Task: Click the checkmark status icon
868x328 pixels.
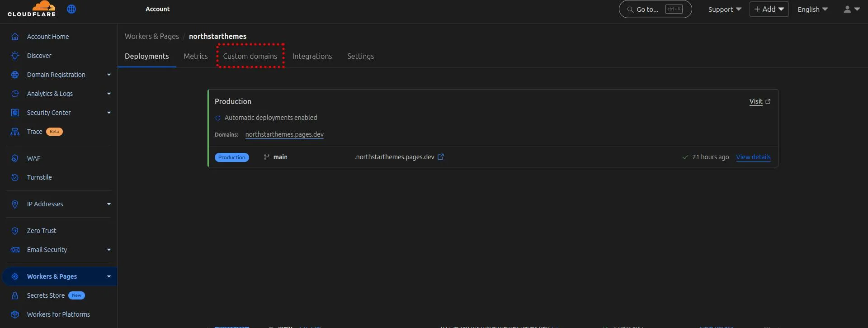Action: pyautogui.click(x=685, y=157)
